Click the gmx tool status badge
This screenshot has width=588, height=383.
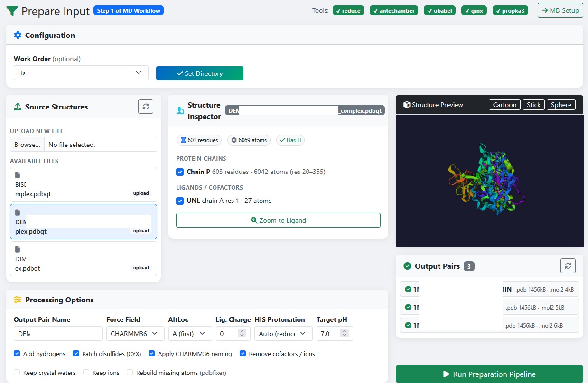pos(474,10)
